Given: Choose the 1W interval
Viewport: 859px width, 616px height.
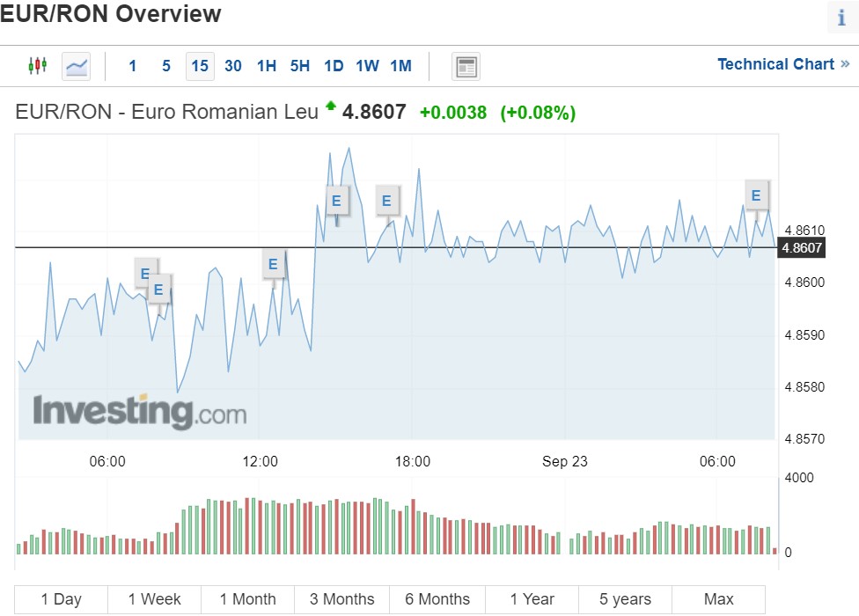Looking at the screenshot, I should pos(367,66).
